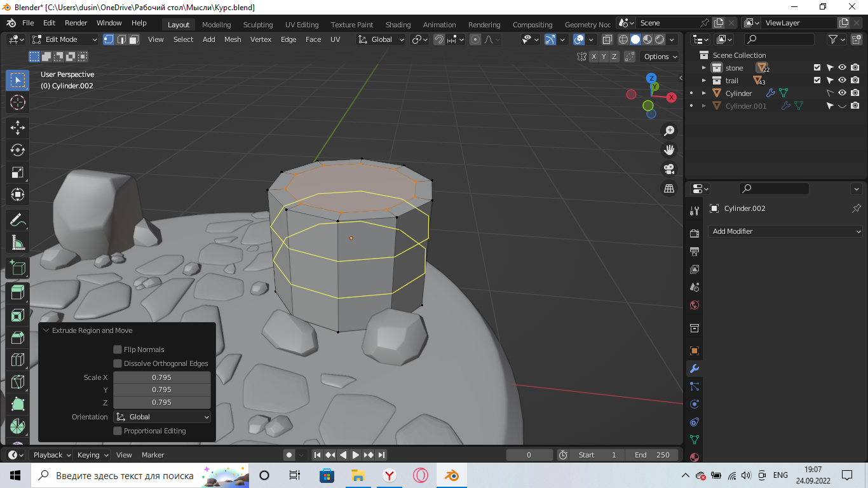Image resolution: width=868 pixels, height=488 pixels.
Task: Enable the Flip Normals checkbox
Action: 118,349
